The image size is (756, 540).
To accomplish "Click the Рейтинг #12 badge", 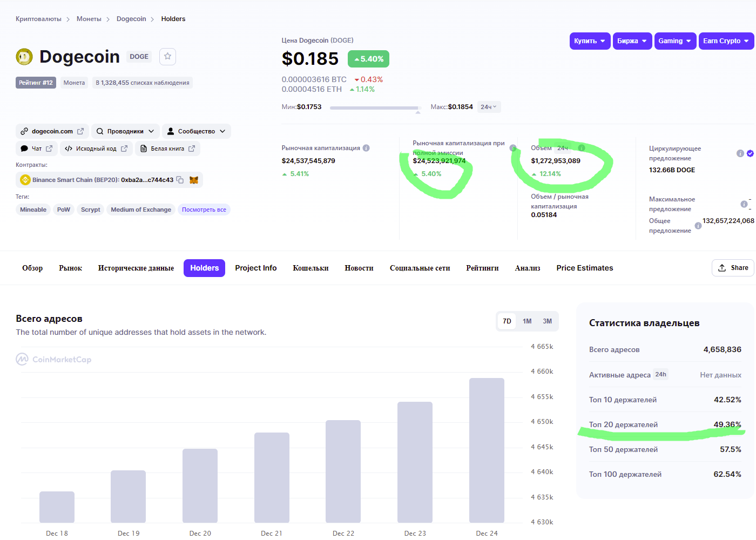I will pos(36,83).
